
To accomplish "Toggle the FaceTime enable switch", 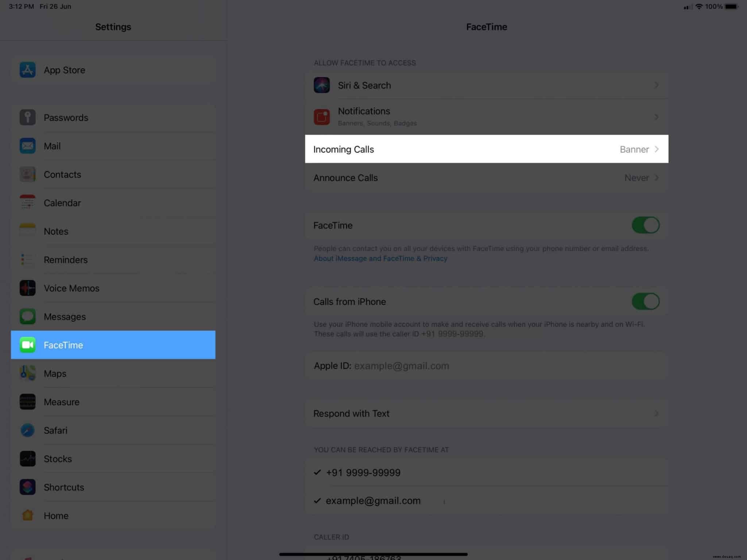I will tap(645, 225).
